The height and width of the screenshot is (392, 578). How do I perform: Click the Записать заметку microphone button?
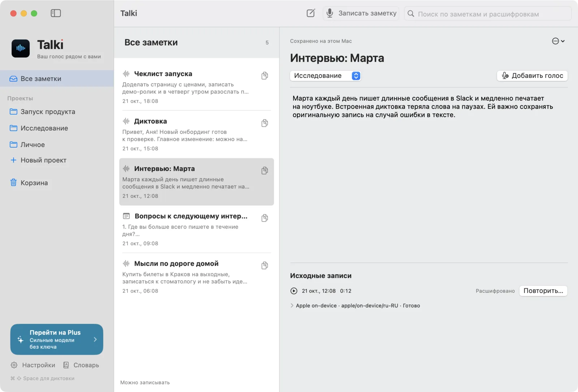click(x=361, y=13)
